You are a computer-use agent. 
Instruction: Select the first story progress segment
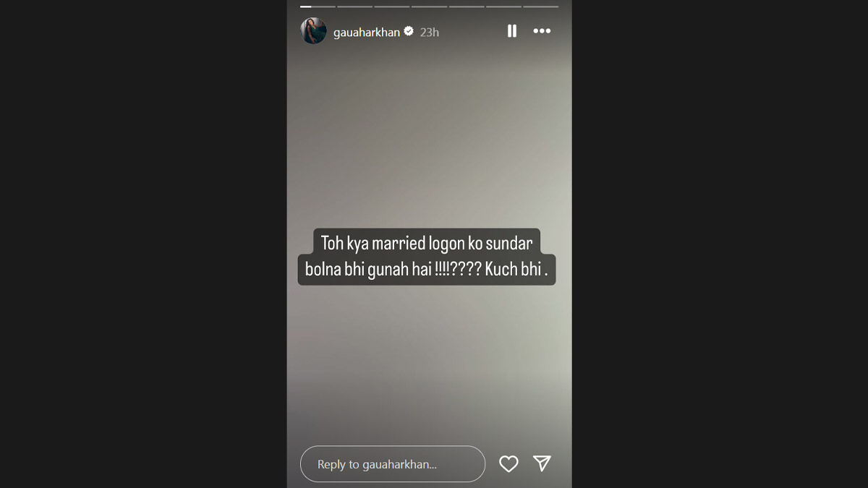click(318, 7)
